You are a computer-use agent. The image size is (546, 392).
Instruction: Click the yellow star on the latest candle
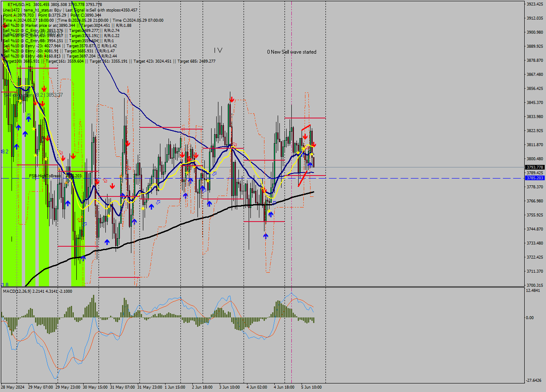click(x=312, y=154)
